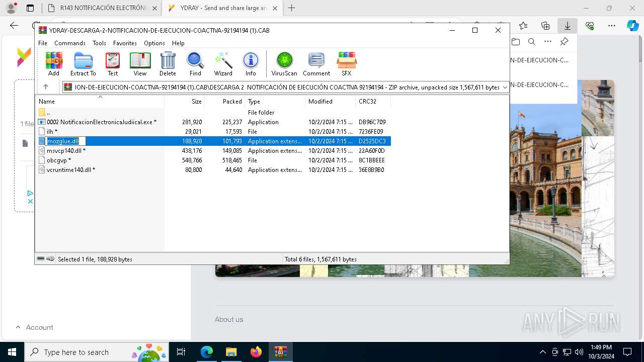Open the Help menu
This screenshot has width=644, height=362.
point(178,43)
